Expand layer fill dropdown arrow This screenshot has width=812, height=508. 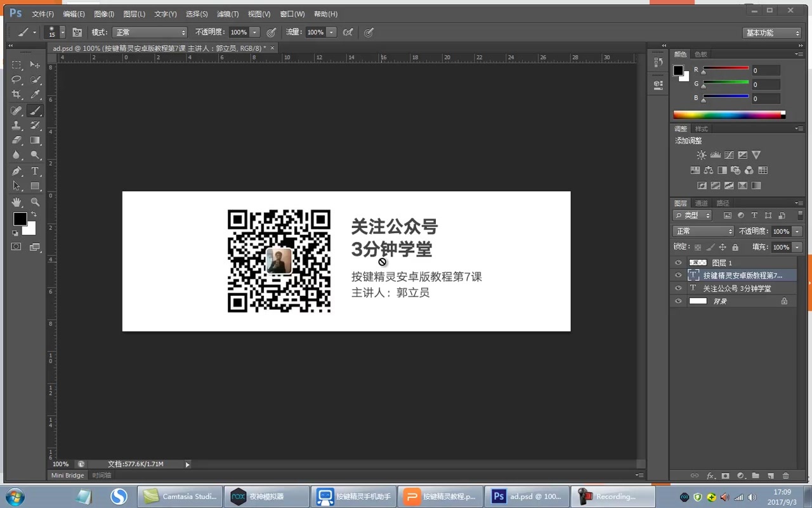[797, 247]
